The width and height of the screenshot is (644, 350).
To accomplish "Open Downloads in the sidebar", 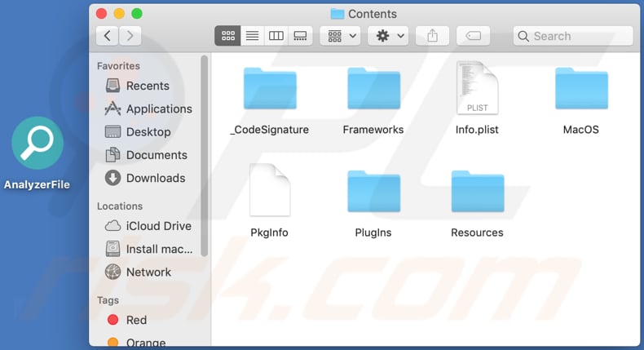I will (145, 178).
